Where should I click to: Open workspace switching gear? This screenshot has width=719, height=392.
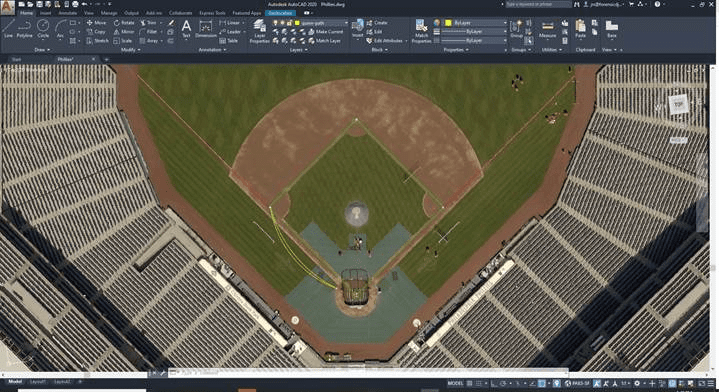(x=636, y=383)
